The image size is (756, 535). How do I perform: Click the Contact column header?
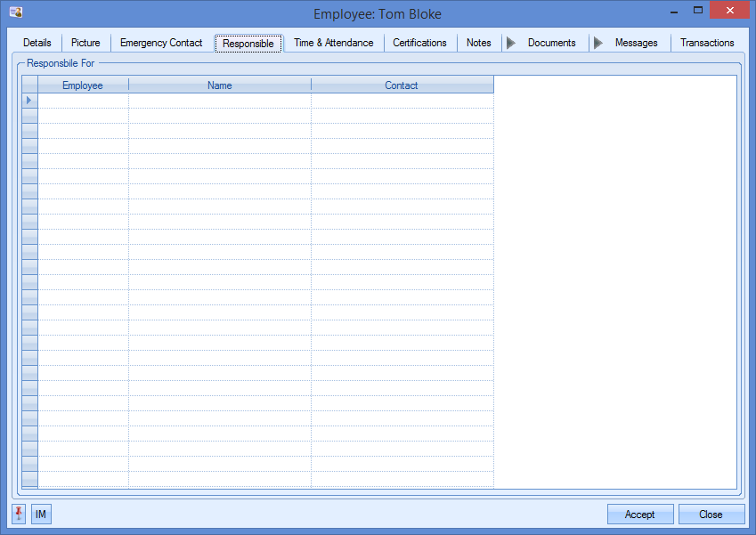pos(402,85)
